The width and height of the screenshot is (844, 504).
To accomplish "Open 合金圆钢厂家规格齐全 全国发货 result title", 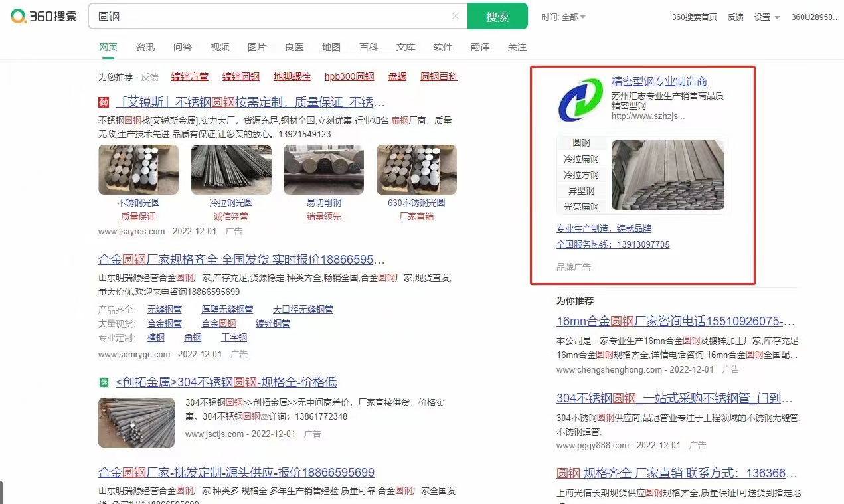I will pyautogui.click(x=242, y=259).
